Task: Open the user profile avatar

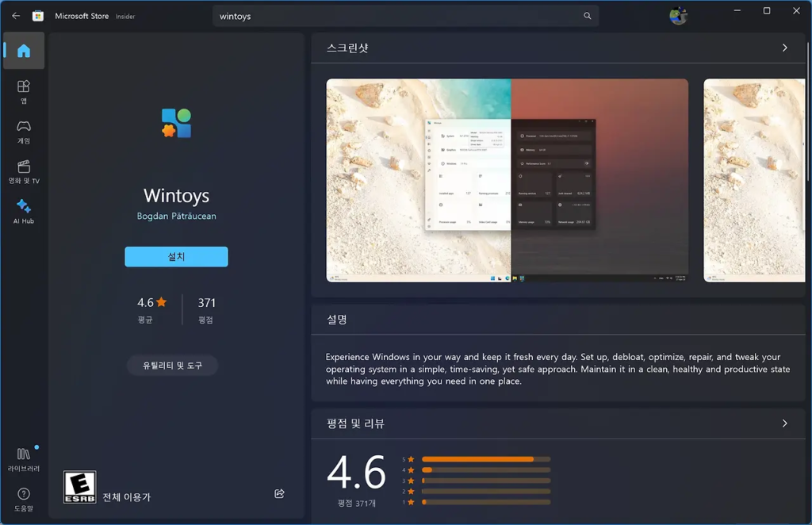Action: pos(678,16)
